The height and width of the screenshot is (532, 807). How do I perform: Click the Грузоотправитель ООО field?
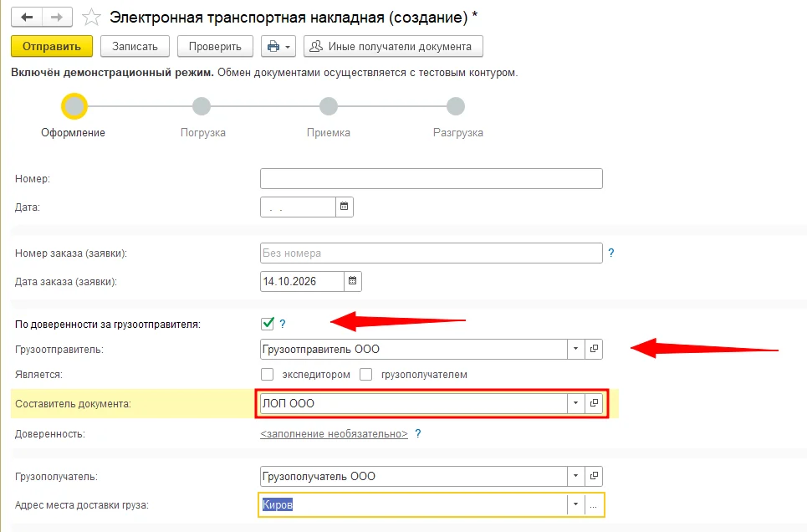(414, 349)
